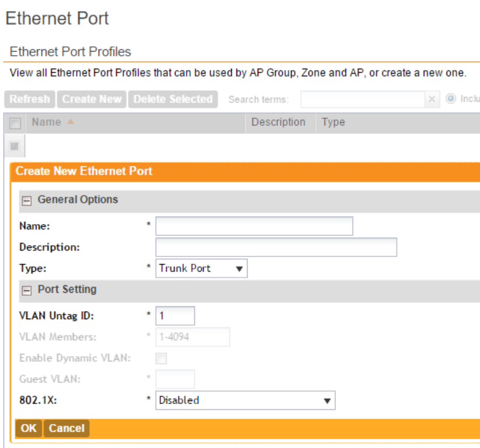
Task: Click the Delete Selected button
Action: [173, 99]
